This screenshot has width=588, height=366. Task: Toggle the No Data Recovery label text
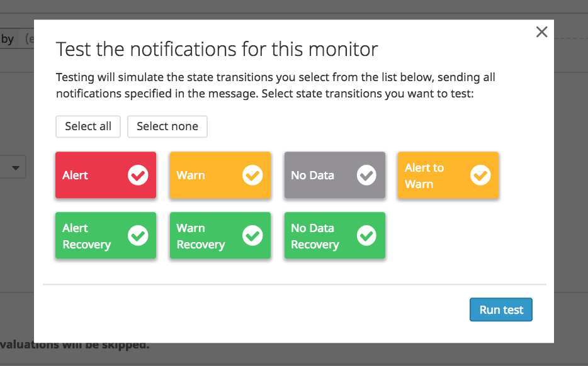(x=315, y=236)
